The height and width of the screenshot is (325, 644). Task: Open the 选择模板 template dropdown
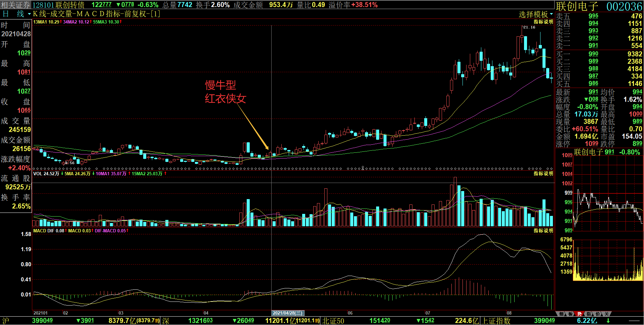[x=536, y=14]
